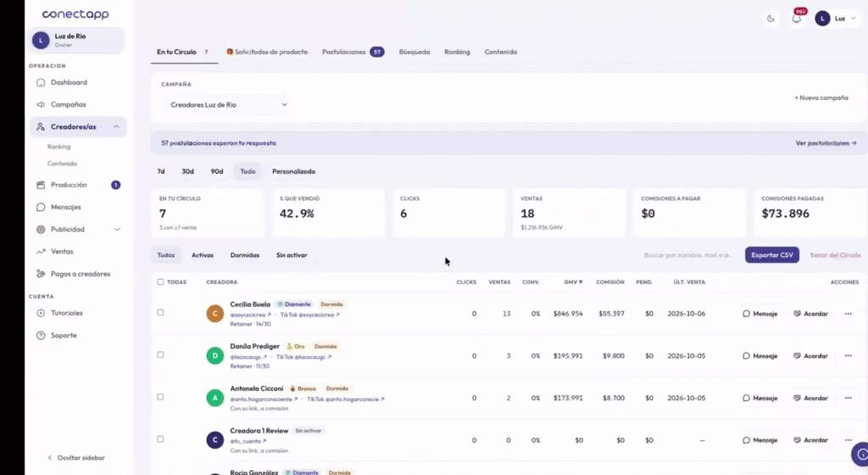Open Luz account menu chevron
Image resolution: width=868 pixels, height=475 pixels.
853,19
